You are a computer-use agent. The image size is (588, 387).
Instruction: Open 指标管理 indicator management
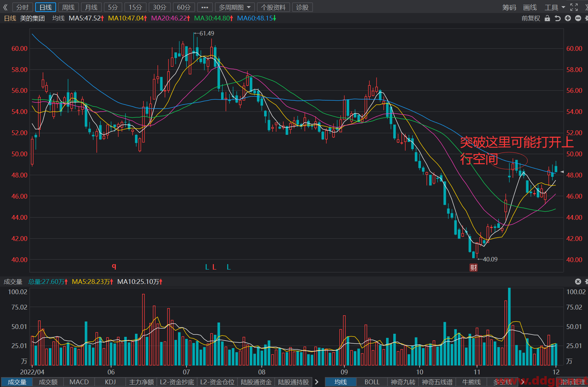click(x=573, y=382)
